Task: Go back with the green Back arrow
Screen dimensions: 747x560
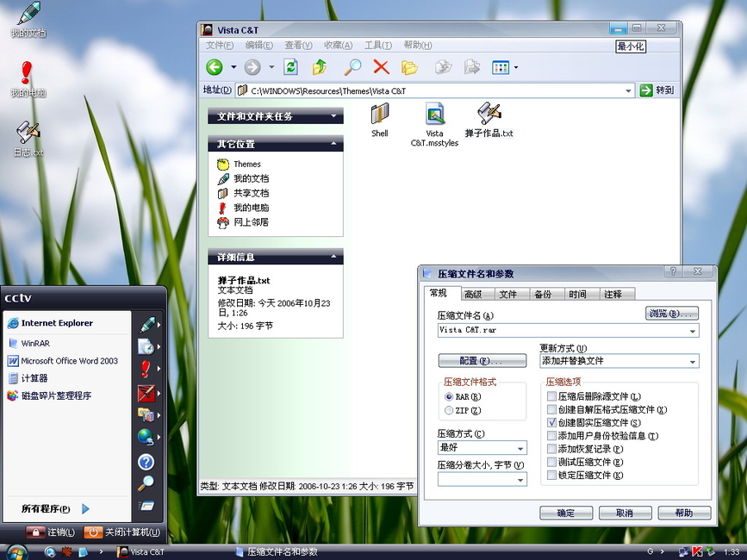Action: pos(215,67)
